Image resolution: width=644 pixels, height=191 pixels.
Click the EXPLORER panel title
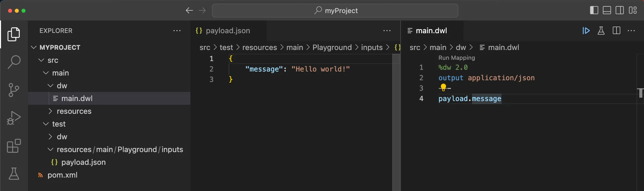pyautogui.click(x=56, y=31)
